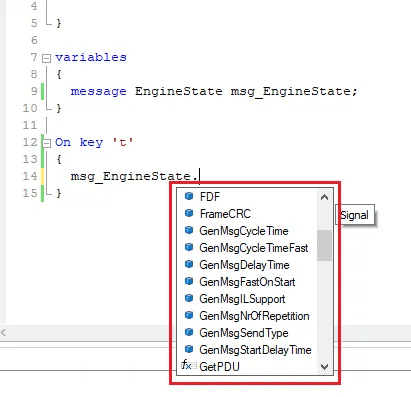Viewport: 411px width, 397px height.
Task: Select GenMsgFastOnStart entry
Action: 247,282
